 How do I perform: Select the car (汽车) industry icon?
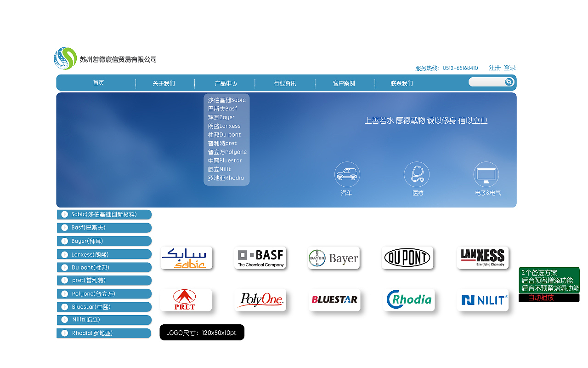pos(347,174)
